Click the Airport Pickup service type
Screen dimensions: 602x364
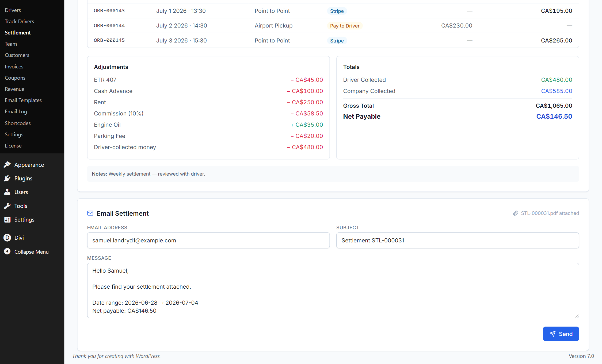(x=273, y=26)
